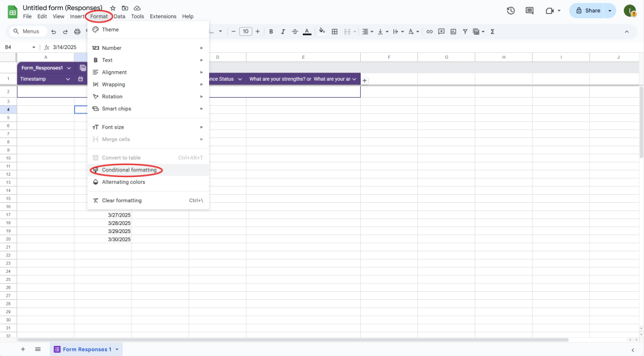Open the Timestamp column dropdown
Screen dimensions: 644x356
(68, 79)
